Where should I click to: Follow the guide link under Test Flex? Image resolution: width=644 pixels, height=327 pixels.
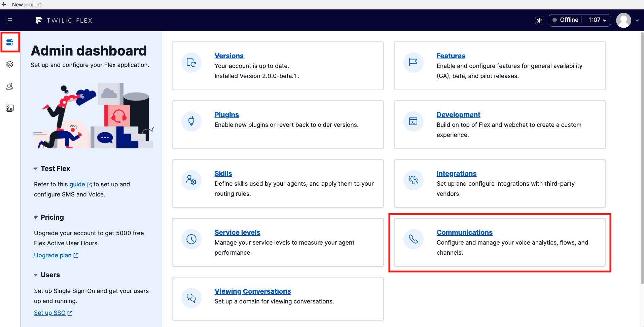click(77, 184)
